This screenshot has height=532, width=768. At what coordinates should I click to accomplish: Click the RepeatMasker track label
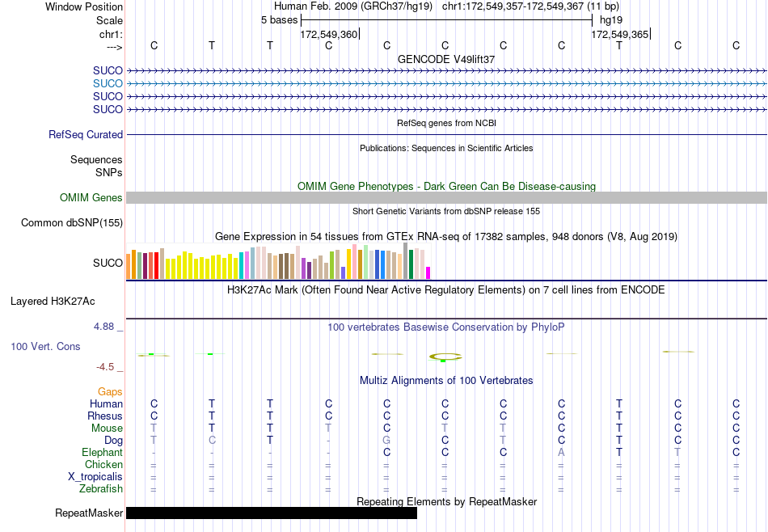[x=89, y=513]
